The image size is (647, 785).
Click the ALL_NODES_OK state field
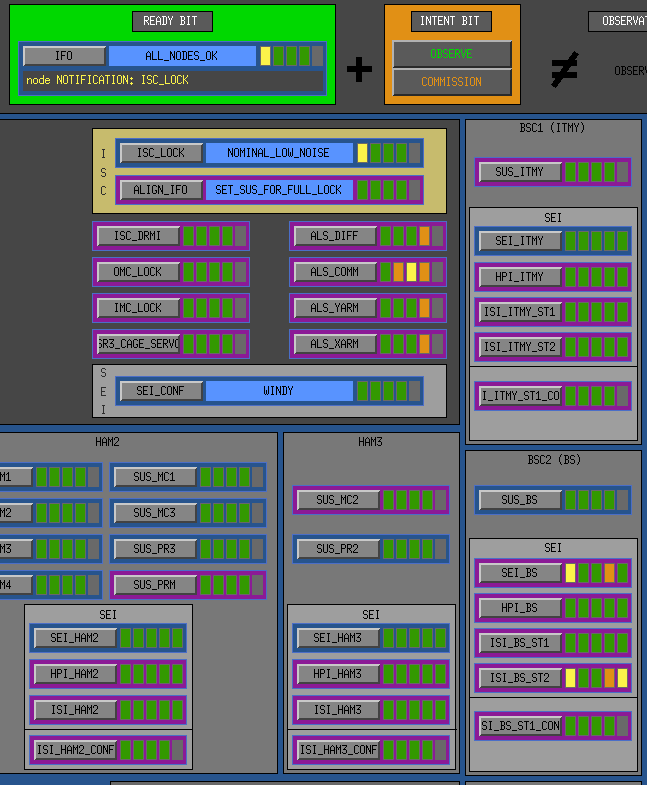(x=182, y=56)
